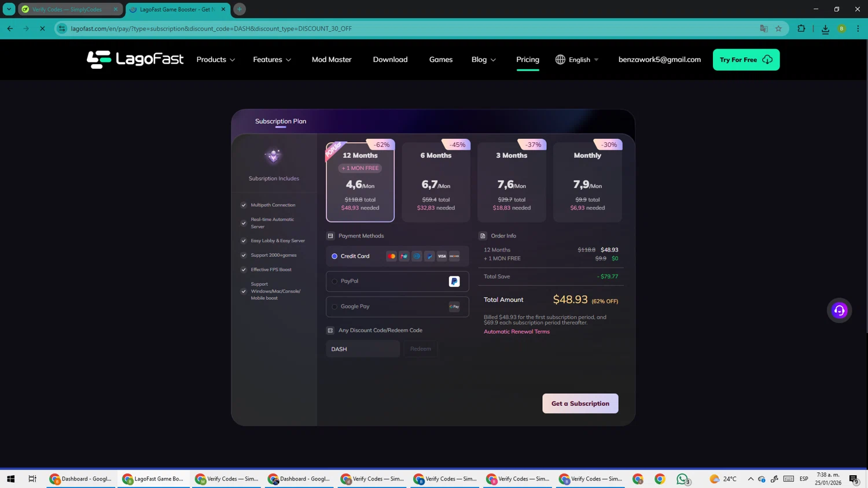This screenshot has width=868, height=488.
Task: Expand the Blog menu
Action: pyautogui.click(x=483, y=60)
